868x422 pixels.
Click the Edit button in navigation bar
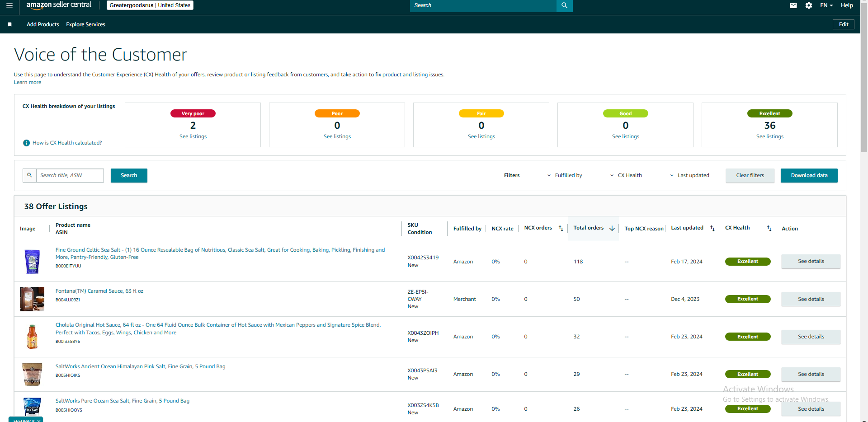click(x=844, y=24)
